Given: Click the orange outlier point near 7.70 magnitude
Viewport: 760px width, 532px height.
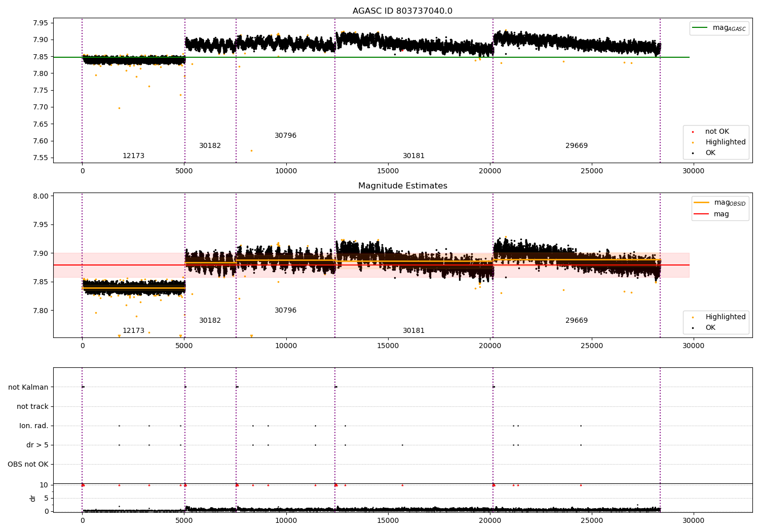Looking at the screenshot, I should [119, 108].
